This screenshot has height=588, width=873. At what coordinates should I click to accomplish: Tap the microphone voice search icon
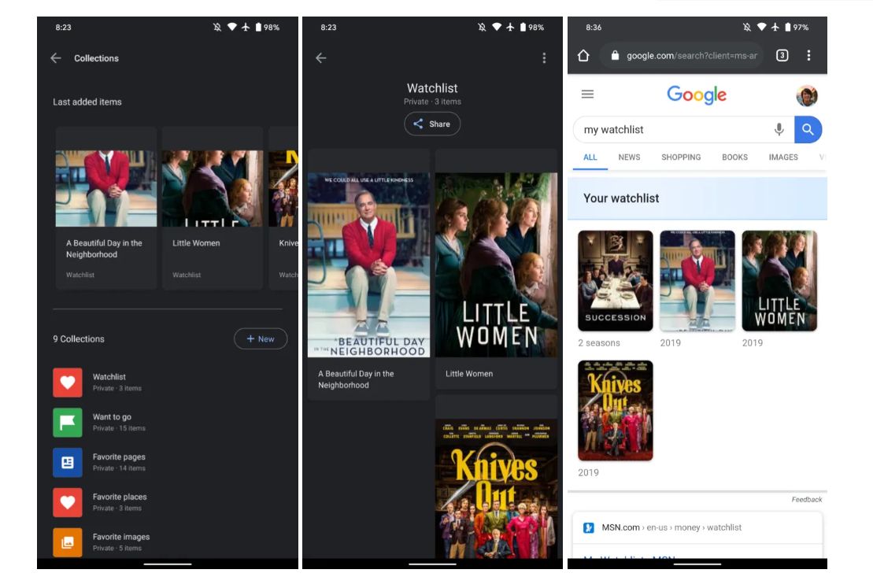click(x=779, y=130)
